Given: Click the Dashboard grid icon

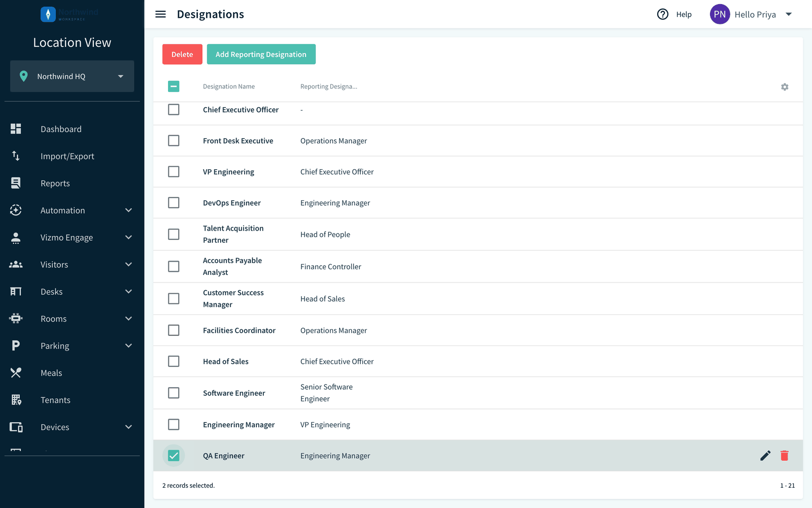Looking at the screenshot, I should [16, 129].
